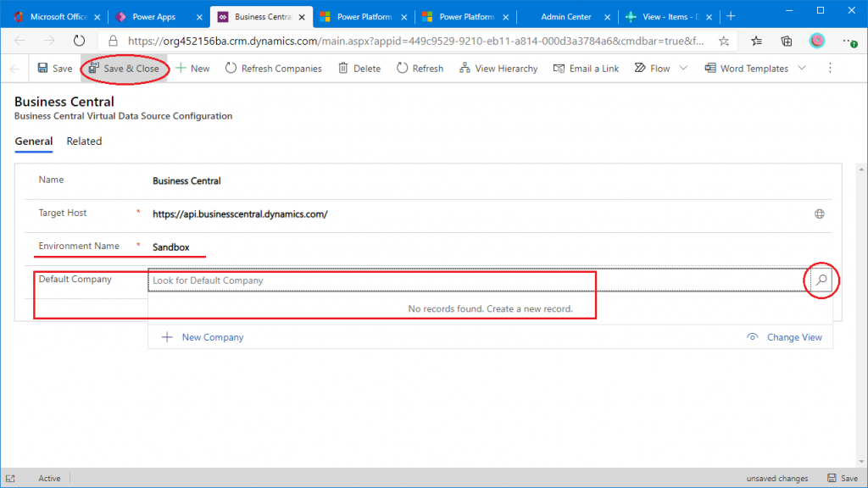The width and height of the screenshot is (868, 488).
Task: Click the Refresh command in the toolbar
Action: (x=420, y=68)
